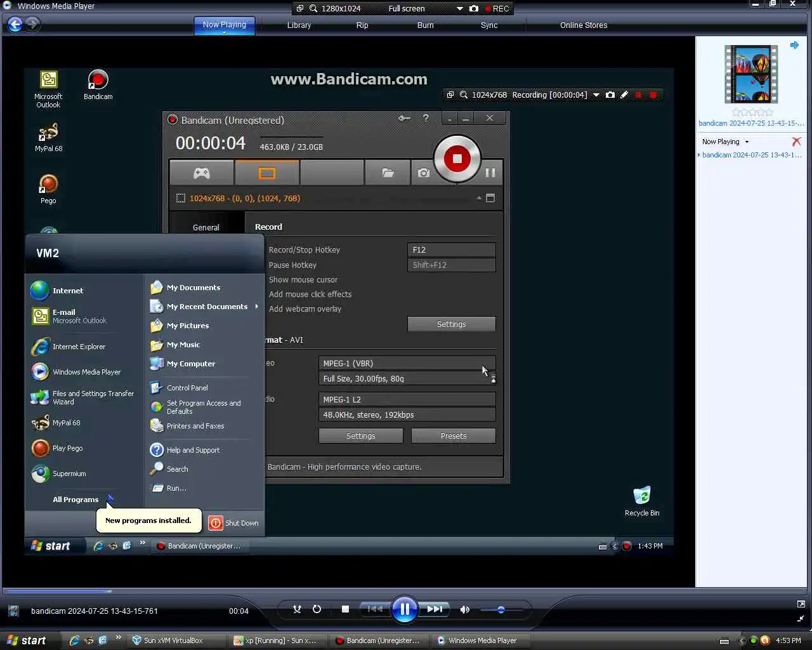The height and width of the screenshot is (650, 812).
Task: Toggle repeat playback
Action: point(317,609)
